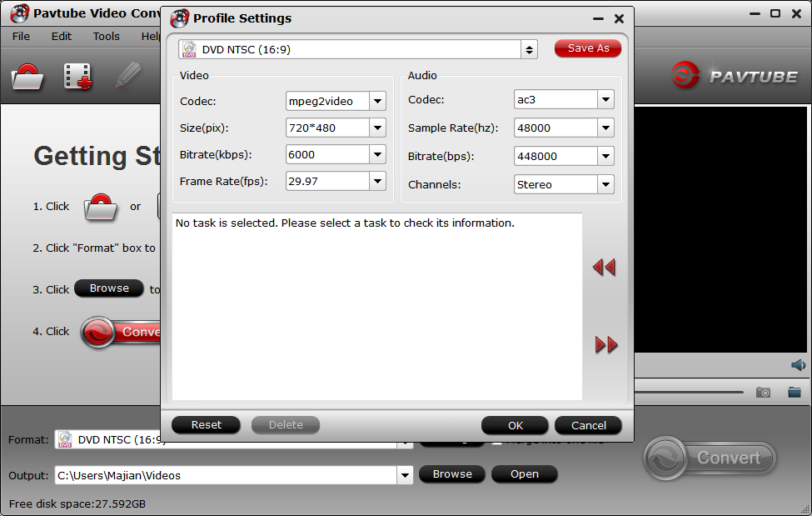This screenshot has width=812, height=516.
Task: Click the task information text area
Action: point(377,307)
